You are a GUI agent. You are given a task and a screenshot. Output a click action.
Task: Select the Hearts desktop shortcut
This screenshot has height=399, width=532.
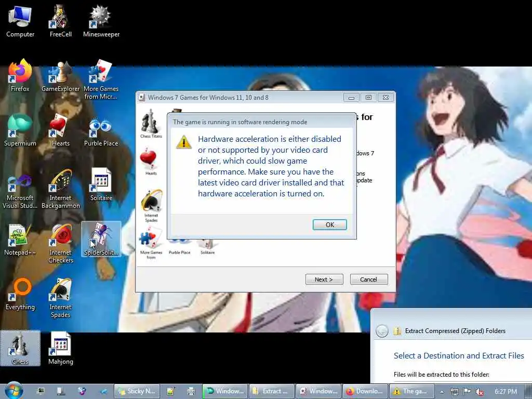(60, 130)
